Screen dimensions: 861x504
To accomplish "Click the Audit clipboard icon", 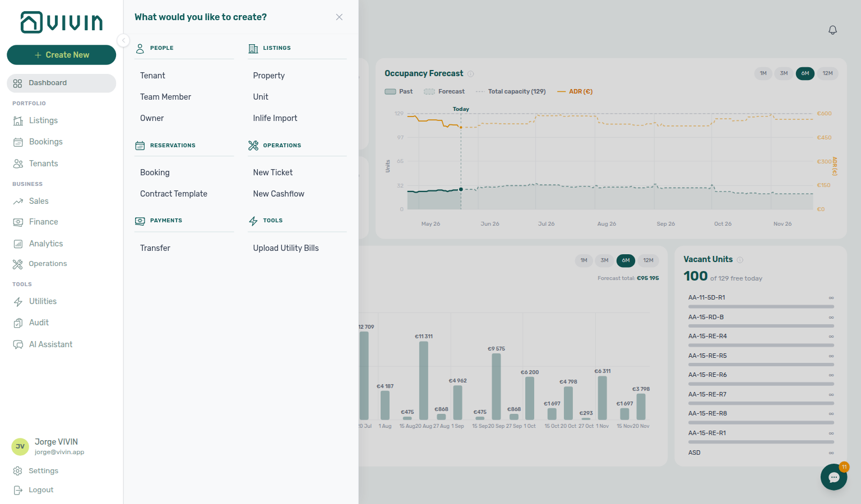I will [x=18, y=323].
